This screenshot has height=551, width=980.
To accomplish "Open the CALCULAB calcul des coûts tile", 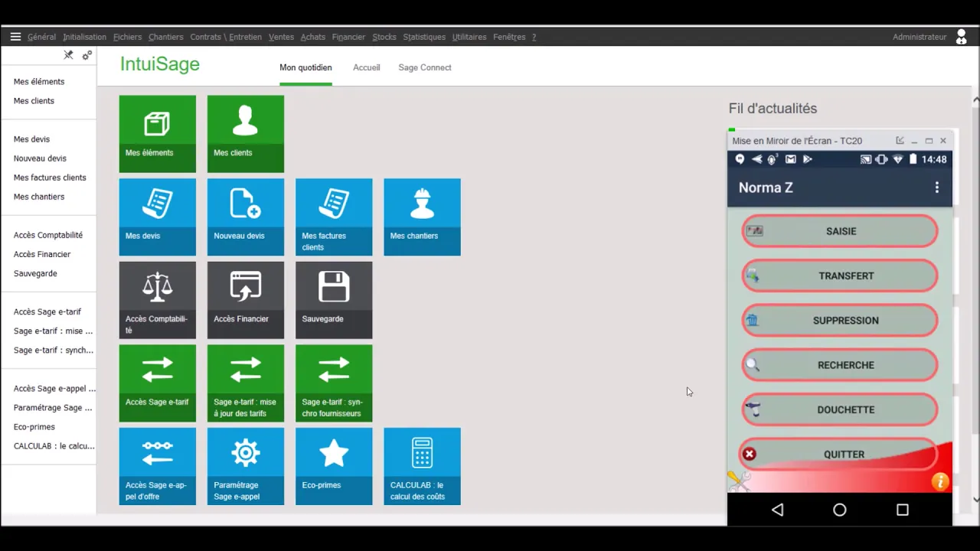I will tap(422, 466).
